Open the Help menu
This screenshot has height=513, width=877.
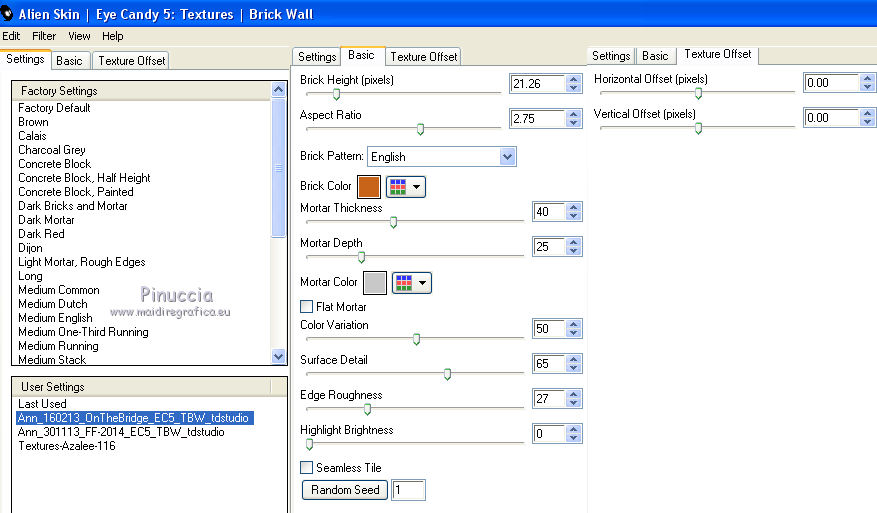pyautogui.click(x=112, y=36)
